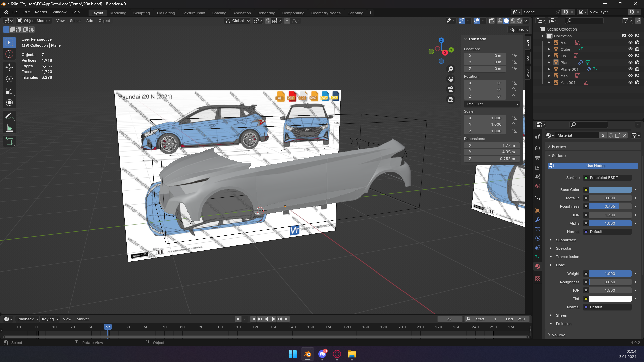Select the Rotate tool
The image size is (644, 362).
tap(9, 79)
